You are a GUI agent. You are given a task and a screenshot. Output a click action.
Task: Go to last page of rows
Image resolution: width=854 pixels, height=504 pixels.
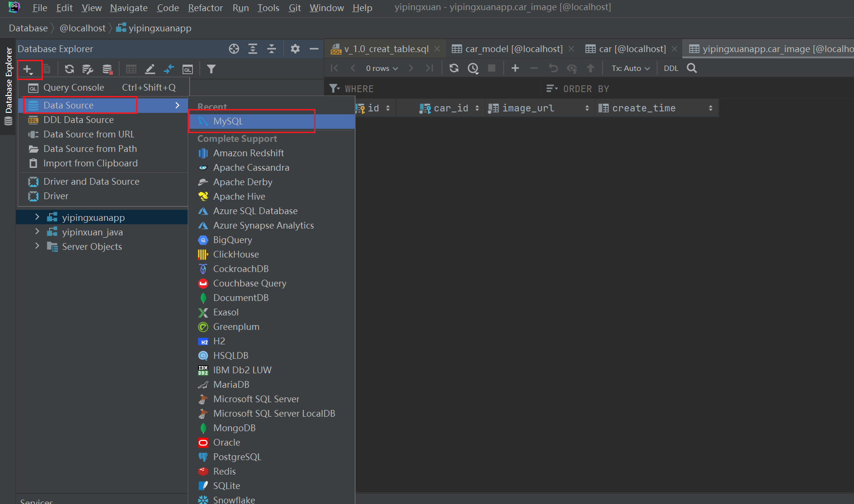pyautogui.click(x=429, y=68)
